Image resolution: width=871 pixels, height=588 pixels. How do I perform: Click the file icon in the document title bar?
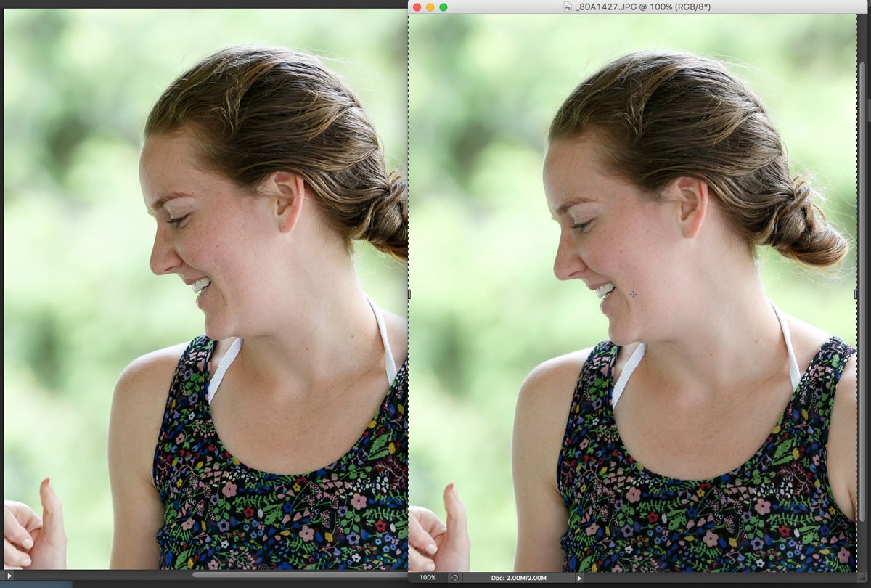coord(568,8)
